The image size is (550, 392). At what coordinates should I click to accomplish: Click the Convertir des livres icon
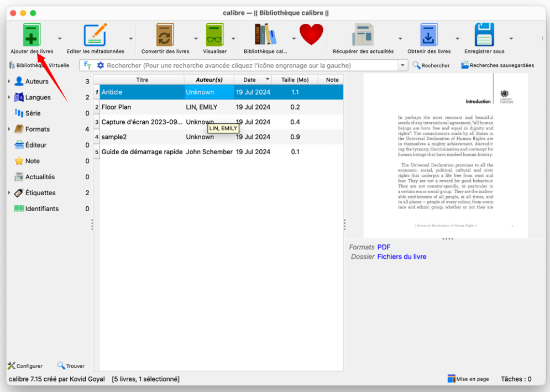click(165, 34)
